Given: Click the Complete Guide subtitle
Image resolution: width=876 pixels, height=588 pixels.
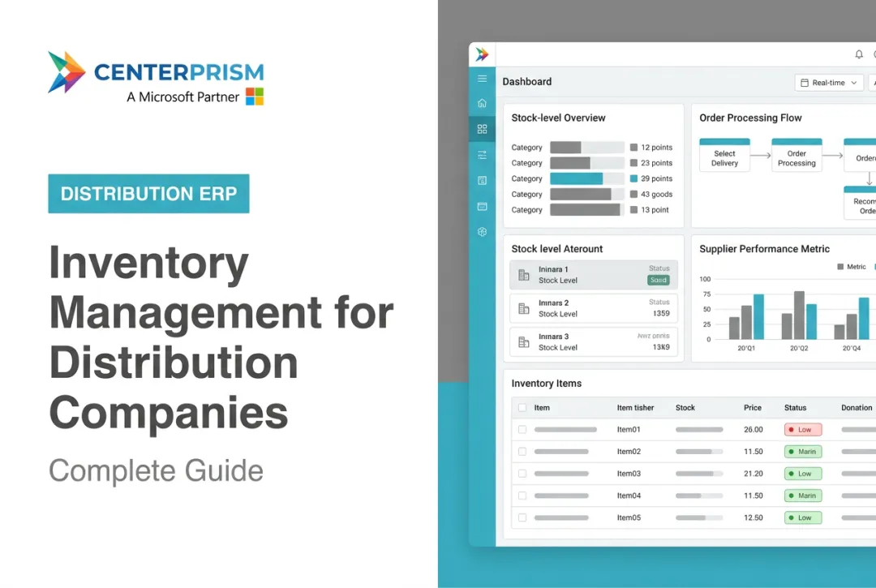Looking at the screenshot, I should [156, 470].
